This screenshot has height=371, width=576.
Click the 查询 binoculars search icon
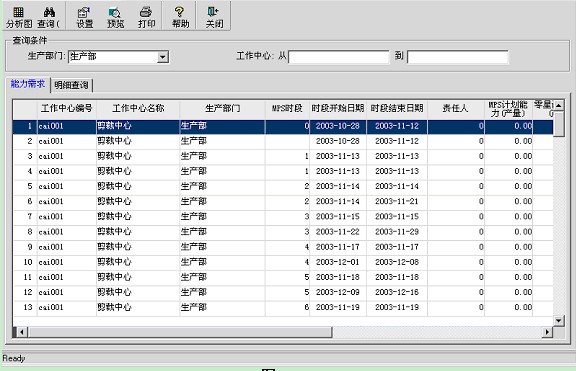pos(49,12)
